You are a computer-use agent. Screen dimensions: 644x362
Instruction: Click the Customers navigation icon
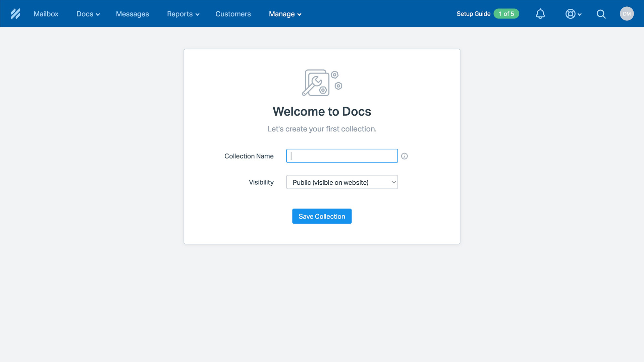click(x=233, y=14)
